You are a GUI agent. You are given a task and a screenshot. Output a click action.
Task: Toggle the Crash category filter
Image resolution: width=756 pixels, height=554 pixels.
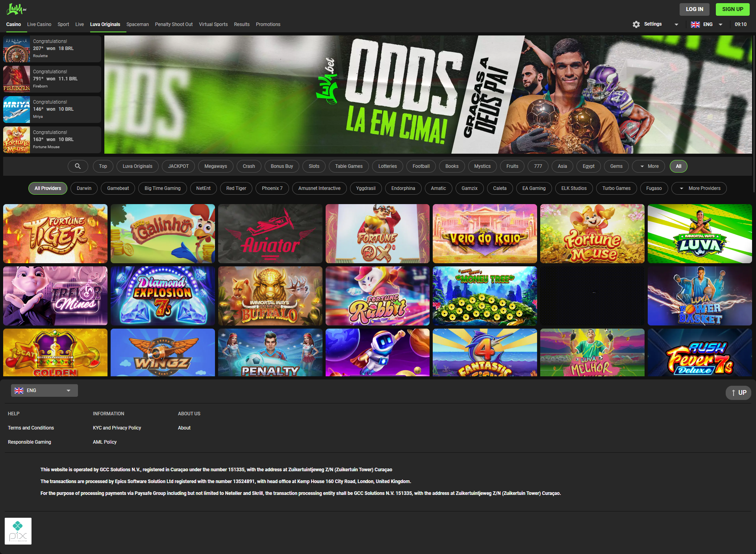[x=248, y=166]
